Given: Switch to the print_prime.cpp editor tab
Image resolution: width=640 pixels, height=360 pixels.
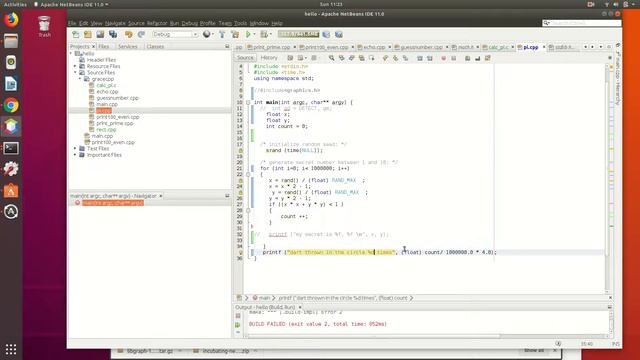Looking at the screenshot, I should [271, 47].
